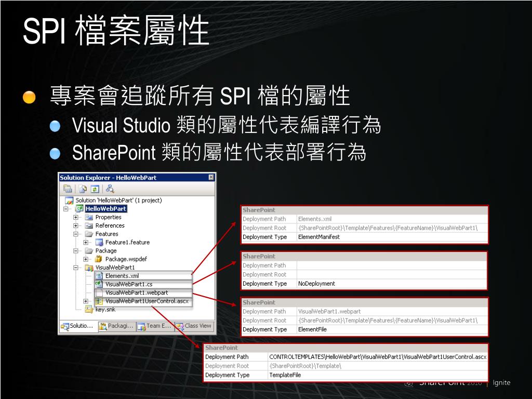The width and height of the screenshot is (532, 399).
Task: Click Deployment Path label in TemplateFile grid
Action: [x=227, y=357]
